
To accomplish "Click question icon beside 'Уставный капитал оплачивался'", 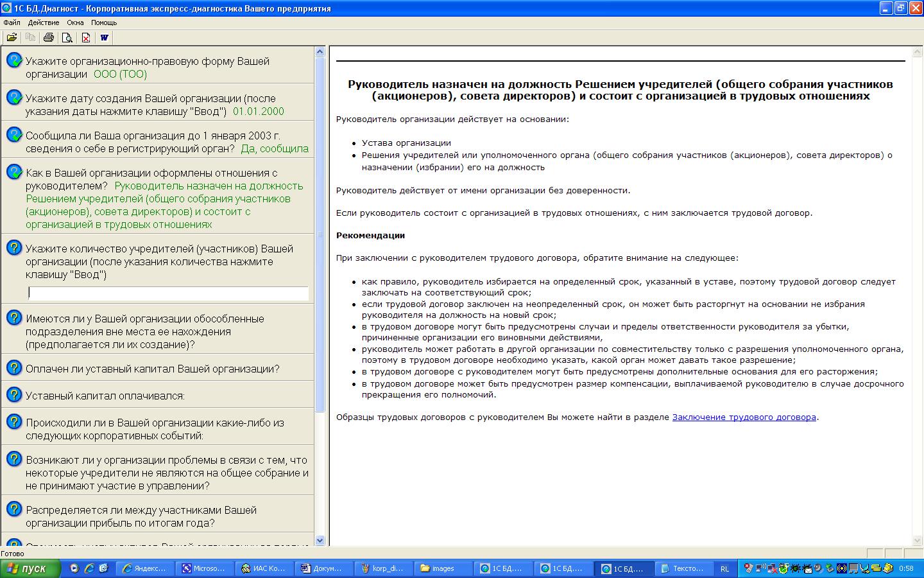I will point(14,394).
